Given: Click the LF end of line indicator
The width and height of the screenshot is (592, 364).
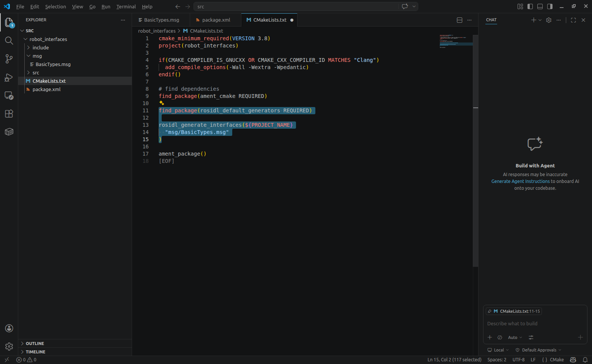Looking at the screenshot, I should tap(533, 360).
